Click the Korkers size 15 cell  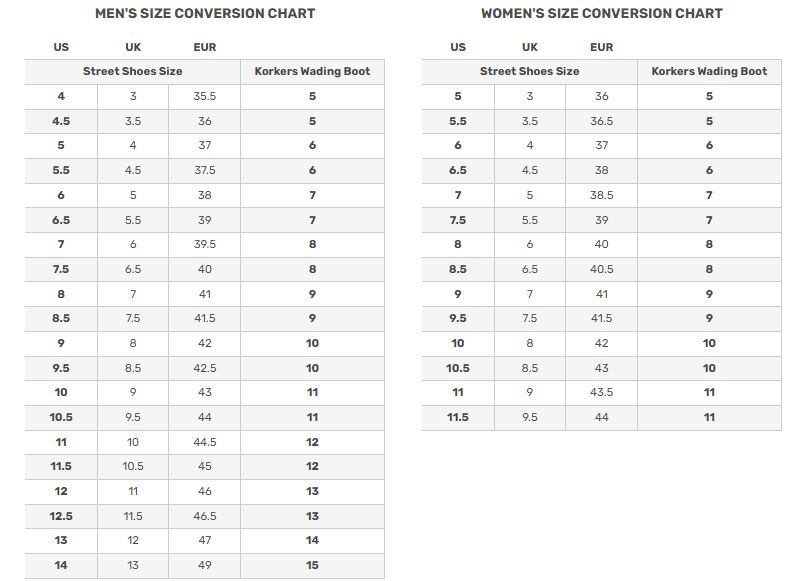(312, 565)
